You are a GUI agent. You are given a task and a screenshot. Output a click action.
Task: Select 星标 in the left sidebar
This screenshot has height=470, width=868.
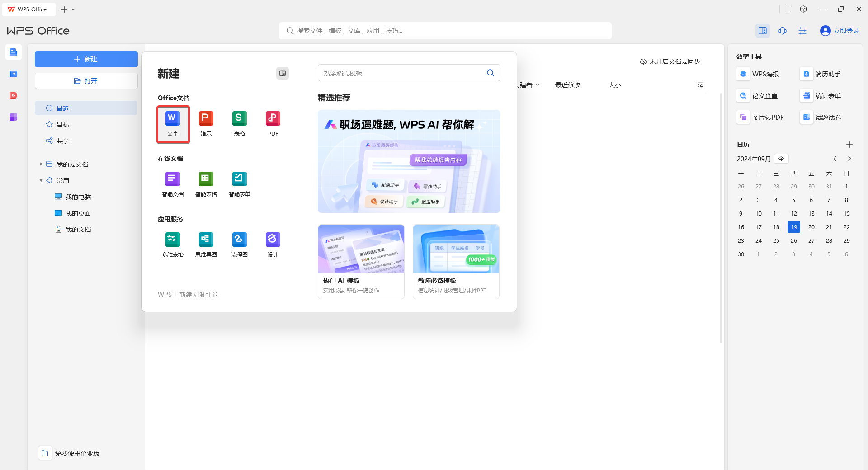pos(63,124)
